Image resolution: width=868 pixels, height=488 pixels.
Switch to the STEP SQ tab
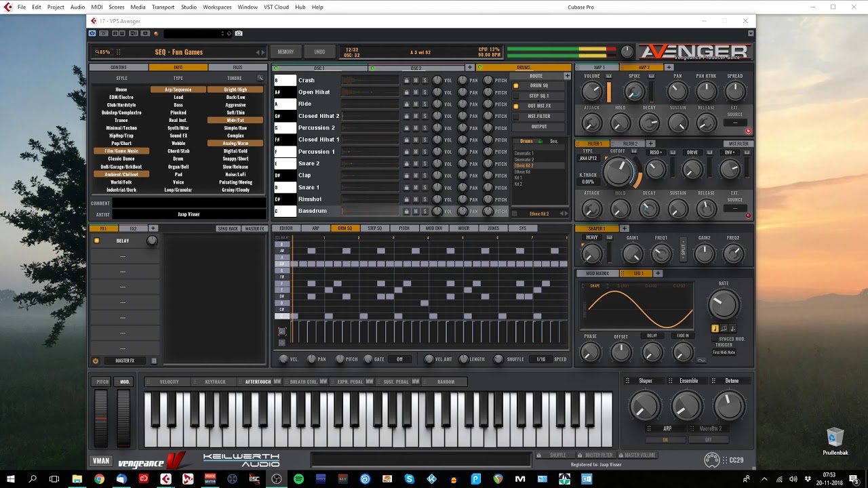375,228
